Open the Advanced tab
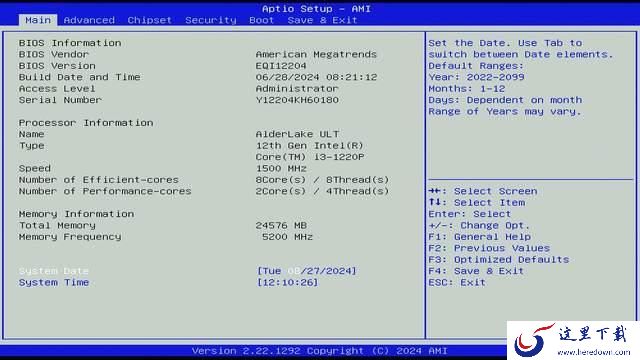 [x=89, y=20]
